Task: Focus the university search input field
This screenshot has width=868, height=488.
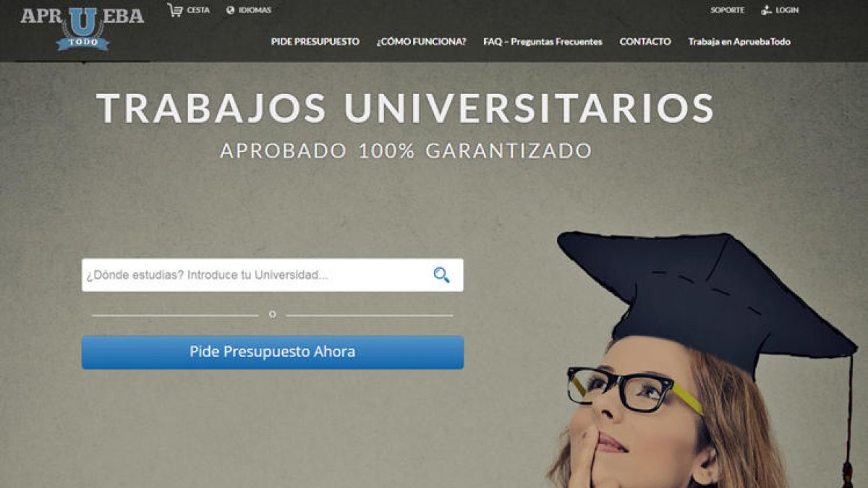Action: [273, 275]
